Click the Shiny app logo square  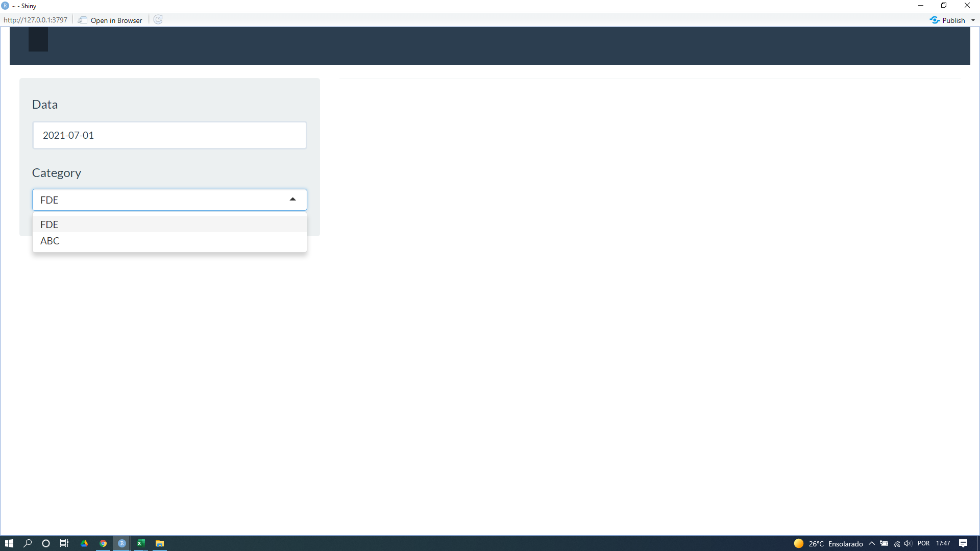(38, 41)
